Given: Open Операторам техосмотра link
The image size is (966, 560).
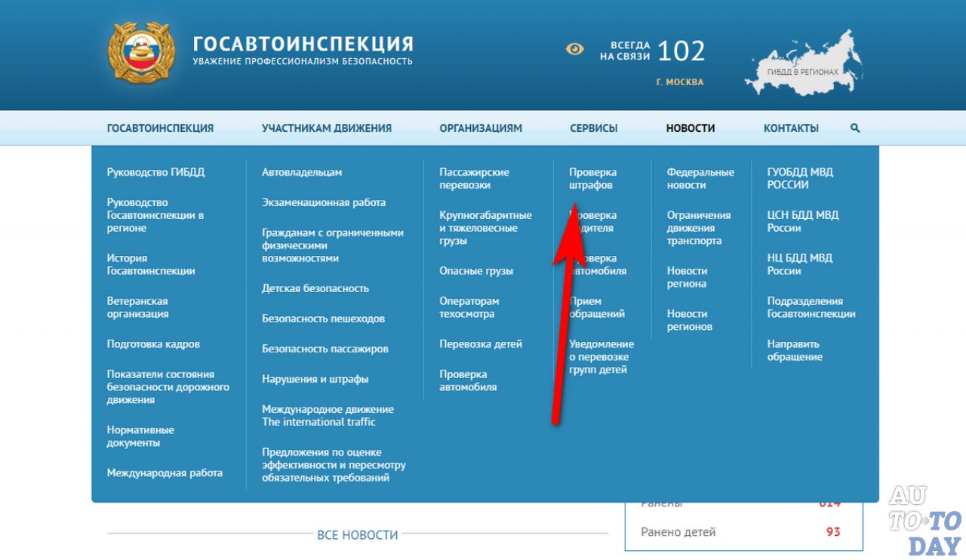Looking at the screenshot, I should coord(469,307).
